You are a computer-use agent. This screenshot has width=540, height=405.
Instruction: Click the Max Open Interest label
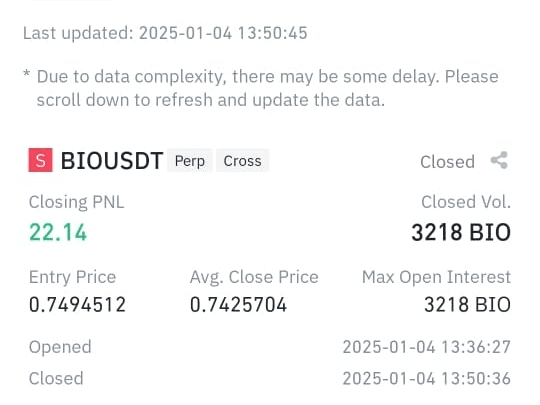[436, 277]
